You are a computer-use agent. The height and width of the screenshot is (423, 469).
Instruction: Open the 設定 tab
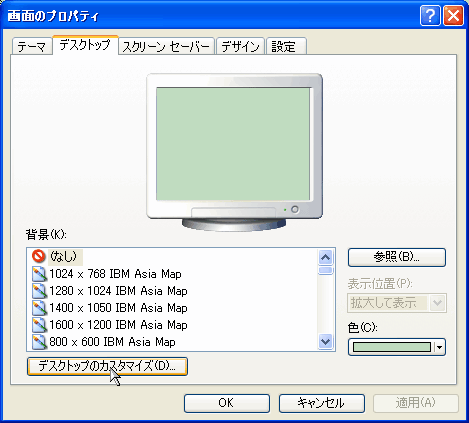click(x=286, y=46)
